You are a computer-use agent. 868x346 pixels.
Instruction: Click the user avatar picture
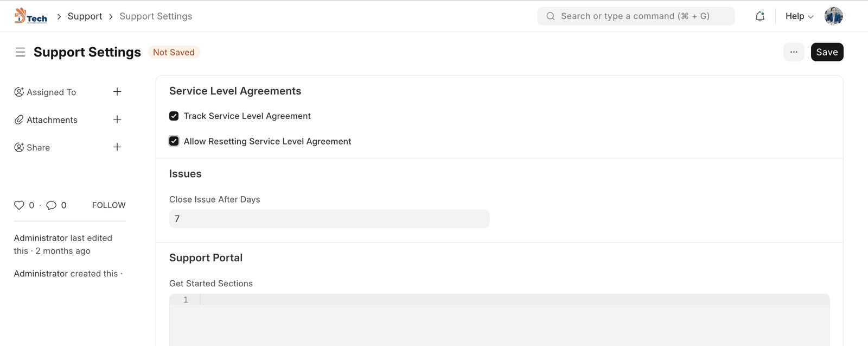click(833, 16)
